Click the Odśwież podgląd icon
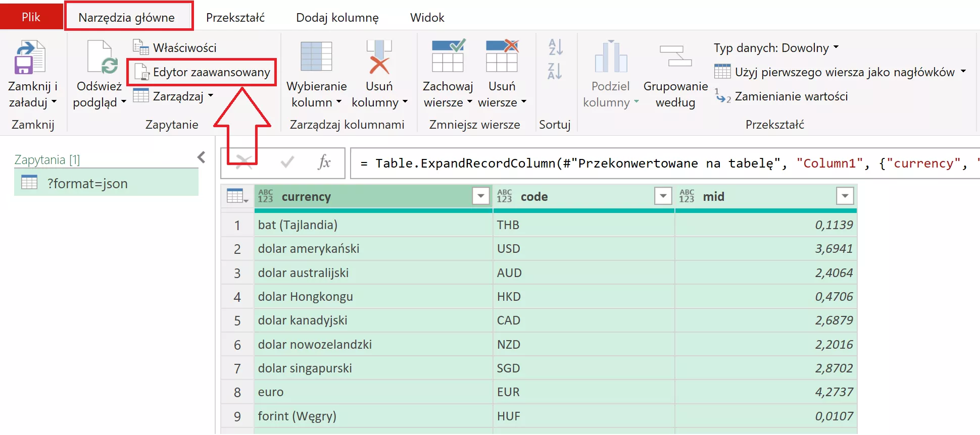The width and height of the screenshot is (980, 435). (102, 57)
